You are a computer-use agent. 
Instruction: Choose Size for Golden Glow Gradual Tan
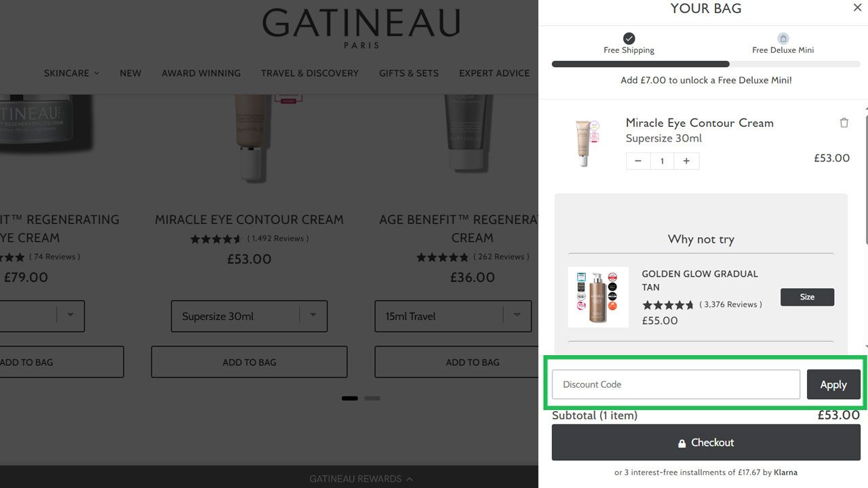[807, 297]
